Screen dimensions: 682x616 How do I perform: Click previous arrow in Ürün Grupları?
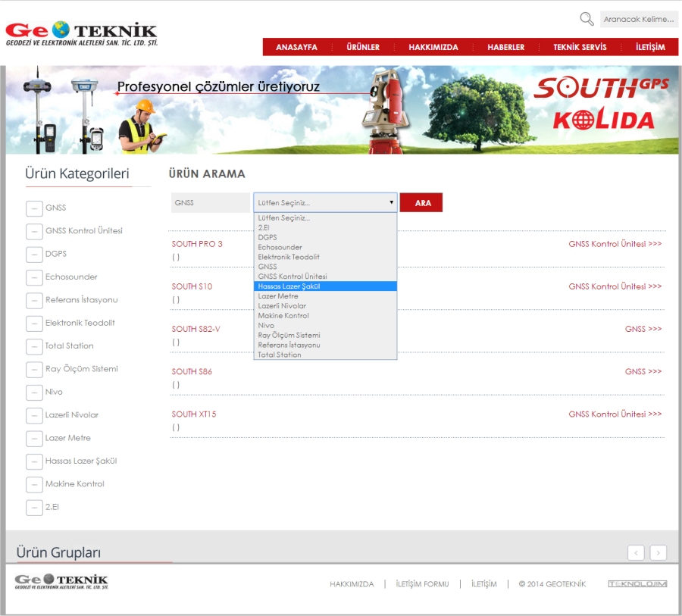coord(636,552)
